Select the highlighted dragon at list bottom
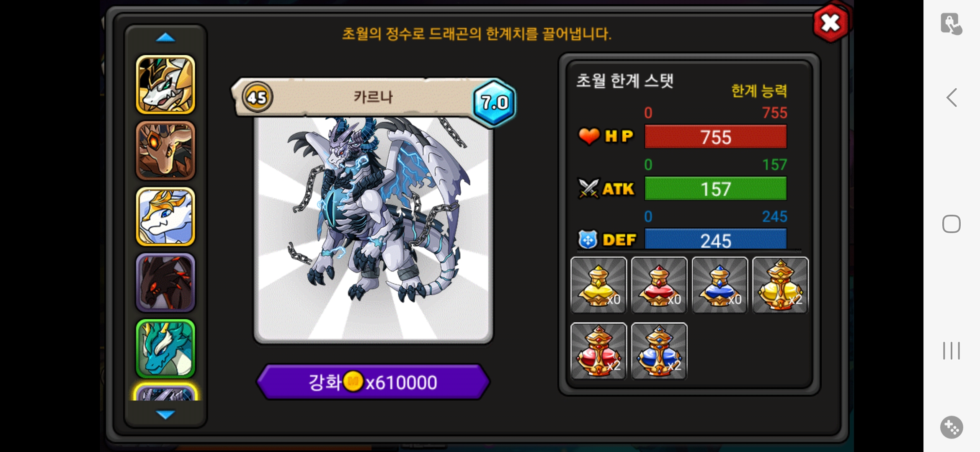The width and height of the screenshot is (980, 452). (x=165, y=393)
